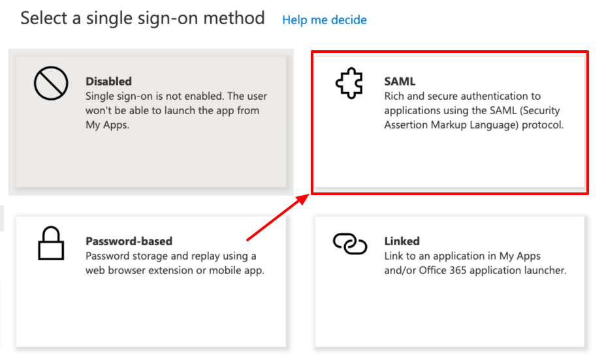The image size is (606, 364).
Task: Click the text 'Assertion Markup Language) protocol.'
Action: point(474,125)
